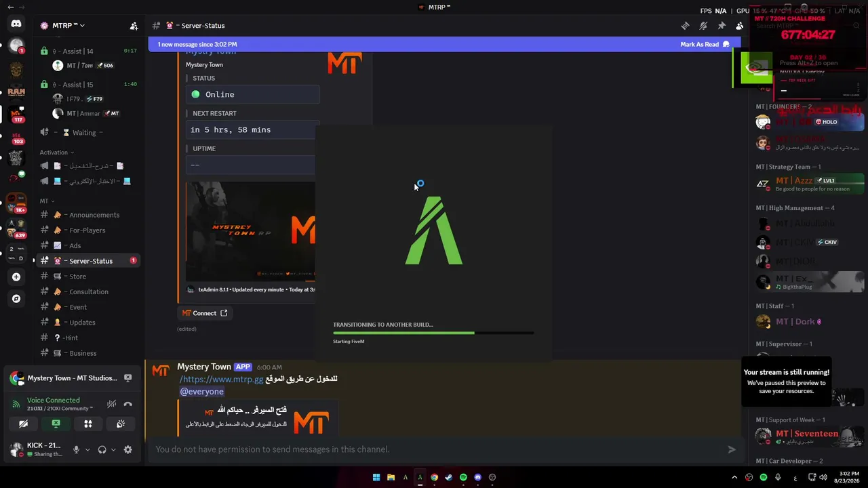Toggle noise suppression in voice panel

tap(111, 405)
